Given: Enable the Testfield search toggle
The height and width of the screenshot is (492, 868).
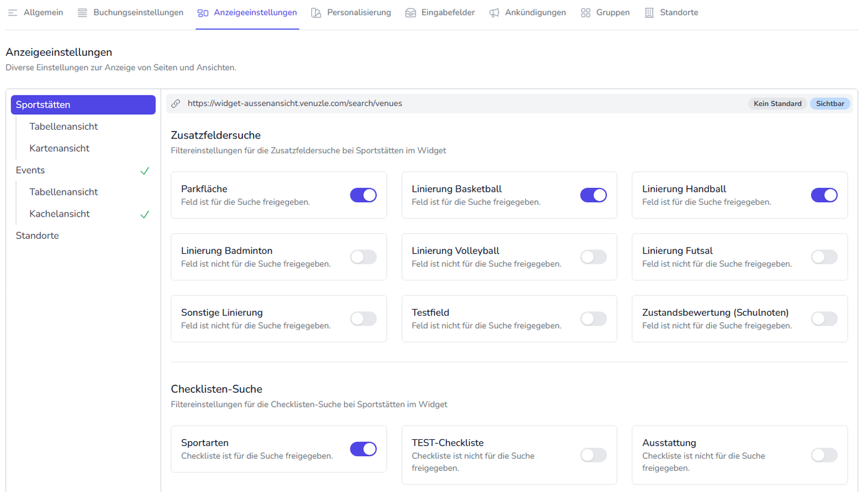Looking at the screenshot, I should 593,319.
